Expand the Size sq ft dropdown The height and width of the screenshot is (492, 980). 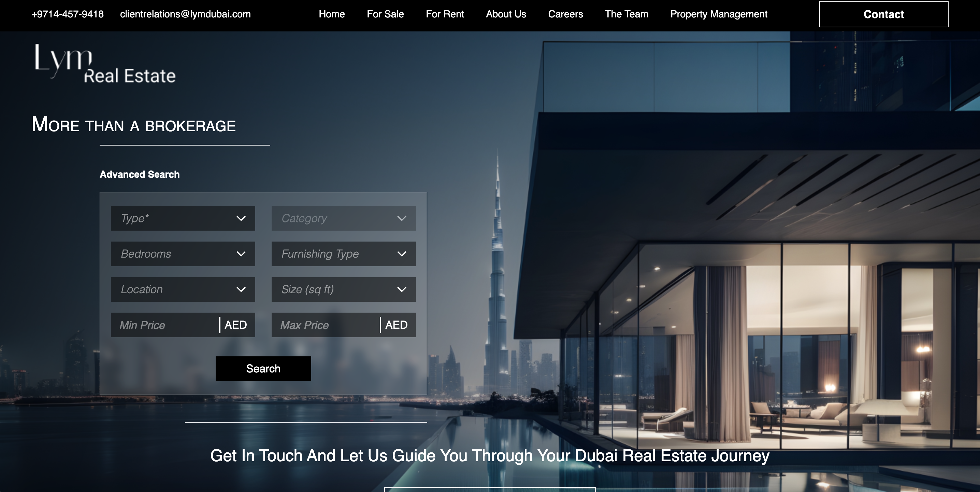click(x=344, y=289)
